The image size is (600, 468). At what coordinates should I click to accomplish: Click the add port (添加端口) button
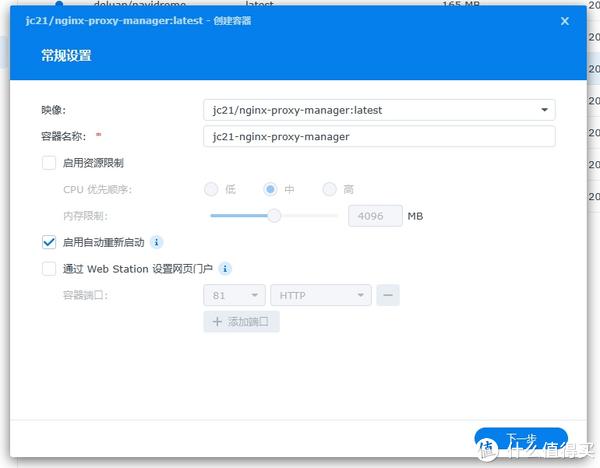click(x=241, y=322)
